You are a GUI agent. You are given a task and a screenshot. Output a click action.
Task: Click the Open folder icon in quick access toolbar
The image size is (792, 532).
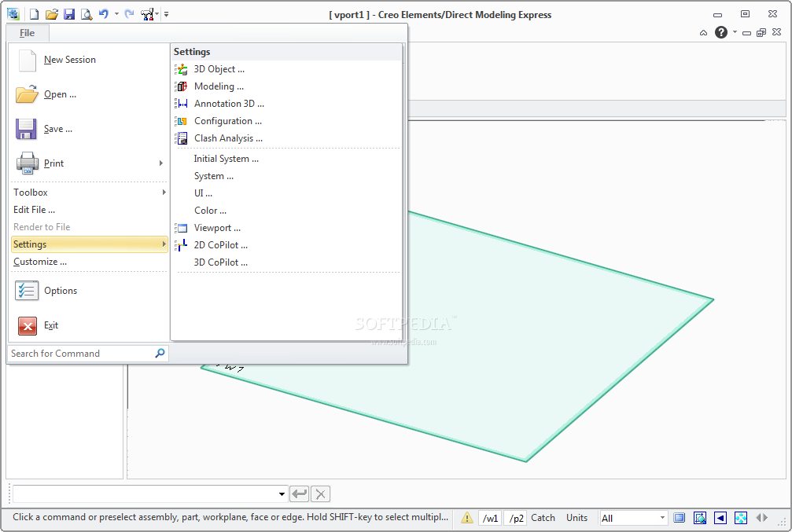[52, 14]
